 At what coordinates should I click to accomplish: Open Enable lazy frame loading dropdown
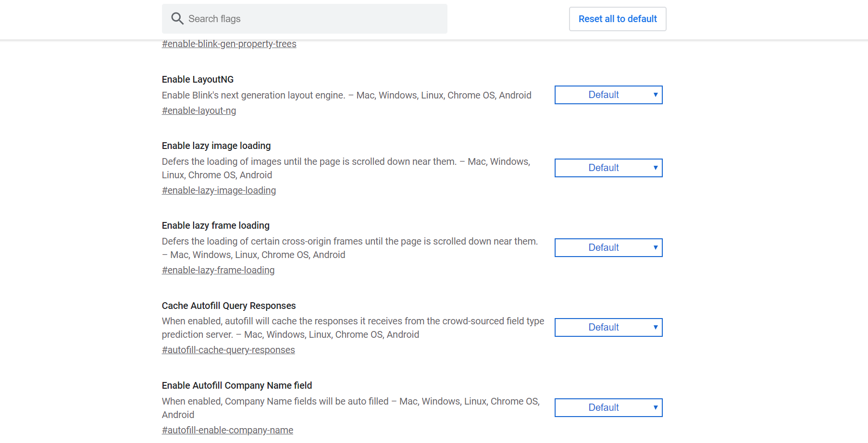(x=608, y=247)
